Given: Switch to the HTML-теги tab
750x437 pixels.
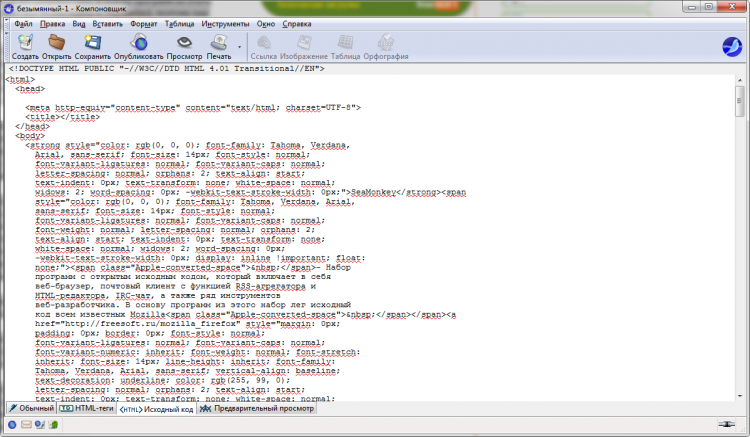Looking at the screenshot, I should click(87, 408).
